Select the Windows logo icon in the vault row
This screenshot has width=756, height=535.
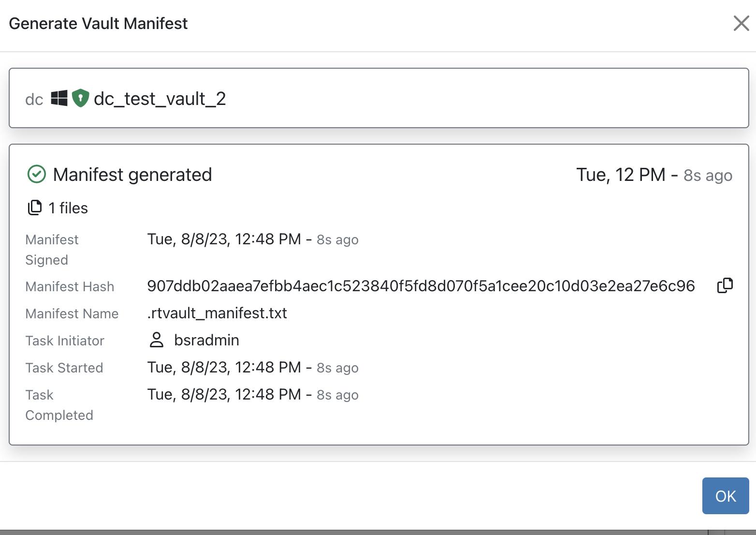click(x=58, y=98)
